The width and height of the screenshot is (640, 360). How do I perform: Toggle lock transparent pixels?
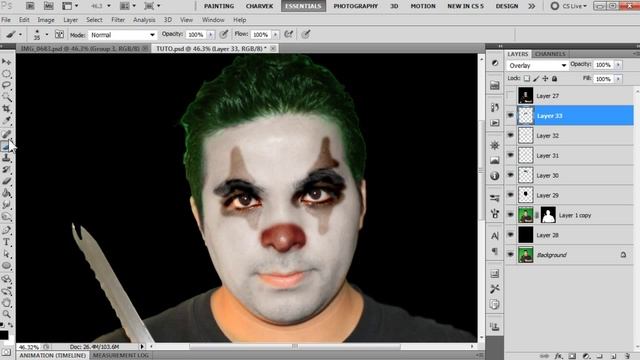coord(527,78)
